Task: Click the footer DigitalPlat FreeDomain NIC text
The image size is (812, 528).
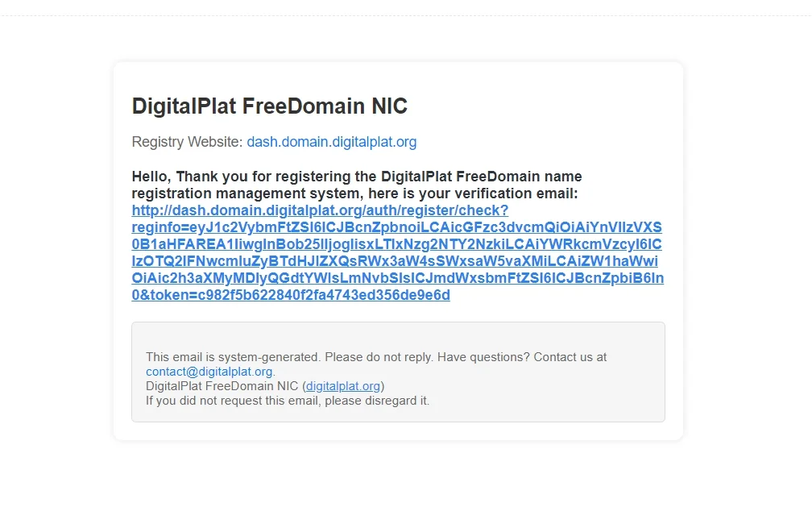Action: [x=222, y=386]
